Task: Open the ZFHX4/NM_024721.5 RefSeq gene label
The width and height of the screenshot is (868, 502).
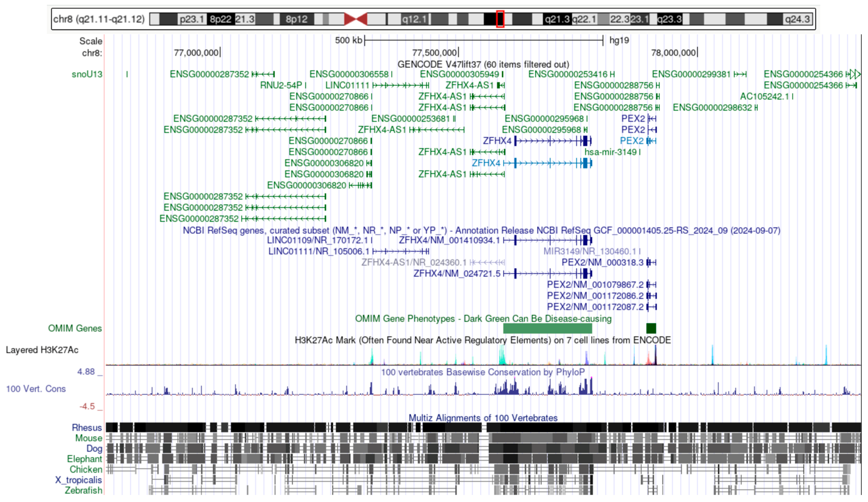Action: tap(457, 274)
